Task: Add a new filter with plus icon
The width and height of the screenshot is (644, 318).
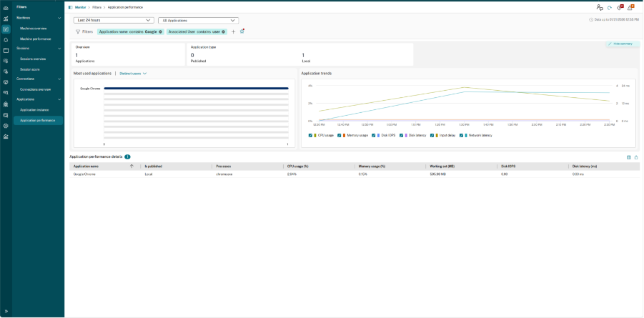Action: [233, 31]
